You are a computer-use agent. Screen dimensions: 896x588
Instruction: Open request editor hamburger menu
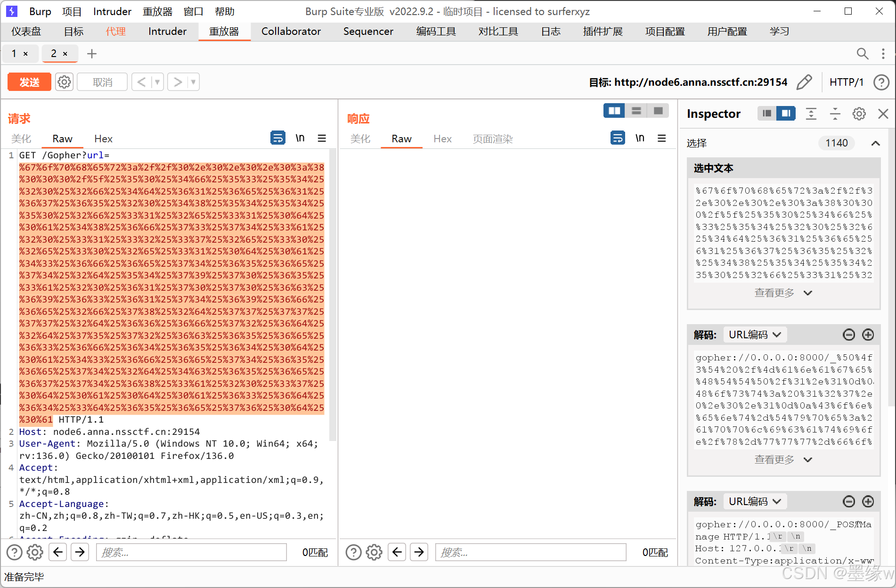pos(322,138)
